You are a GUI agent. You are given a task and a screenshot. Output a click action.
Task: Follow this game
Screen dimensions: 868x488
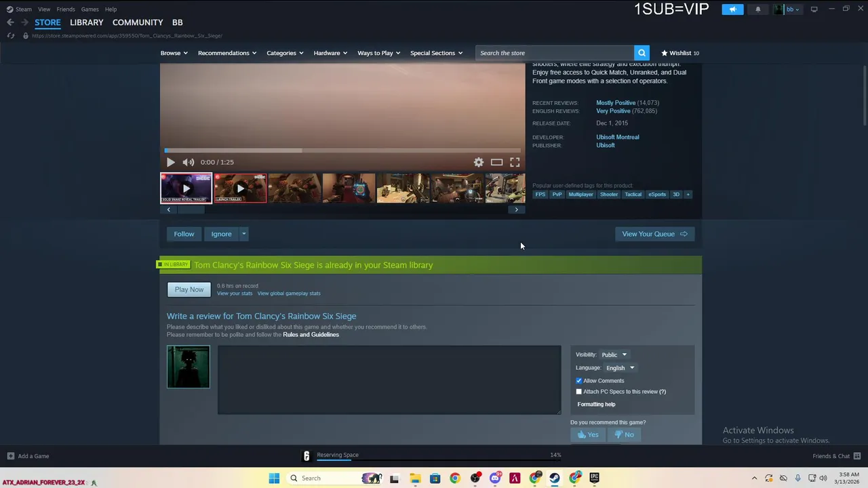[x=184, y=234]
